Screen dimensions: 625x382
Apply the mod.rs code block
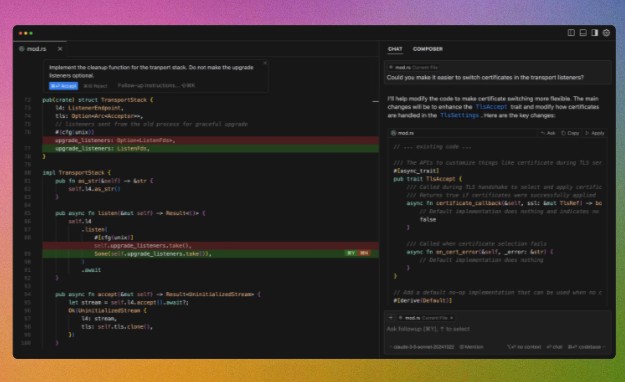[595, 133]
